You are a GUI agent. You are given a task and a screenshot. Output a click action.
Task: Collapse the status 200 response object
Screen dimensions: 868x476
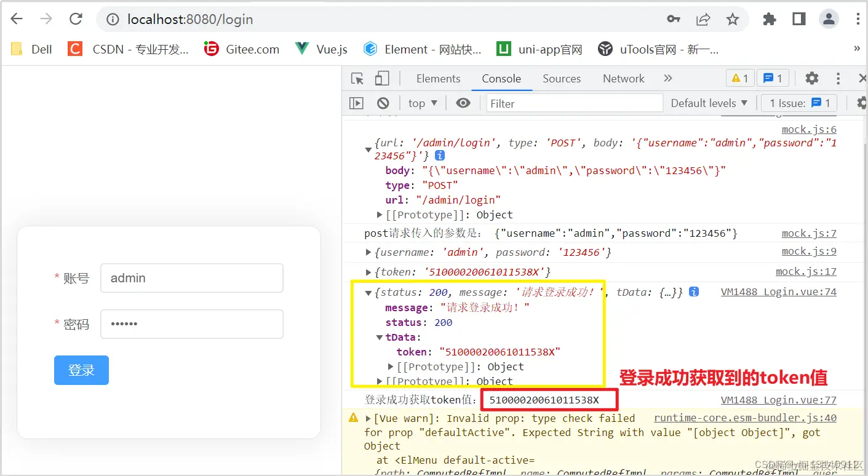pyautogui.click(x=368, y=293)
